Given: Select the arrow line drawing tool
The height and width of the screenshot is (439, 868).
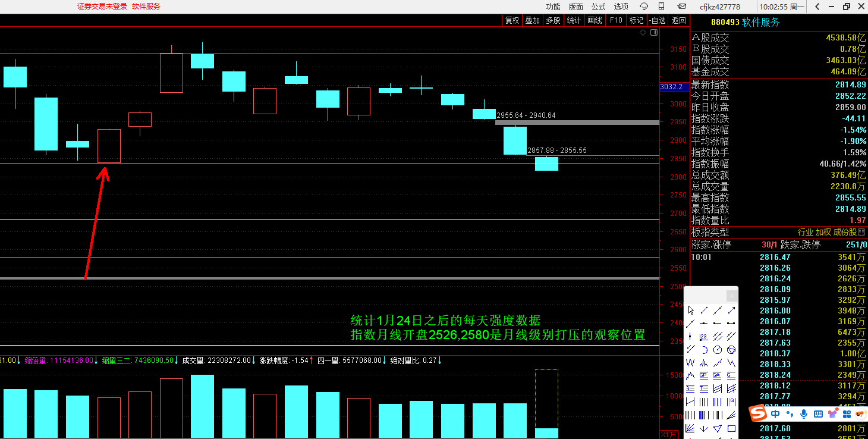Looking at the screenshot, I should click(x=731, y=310).
